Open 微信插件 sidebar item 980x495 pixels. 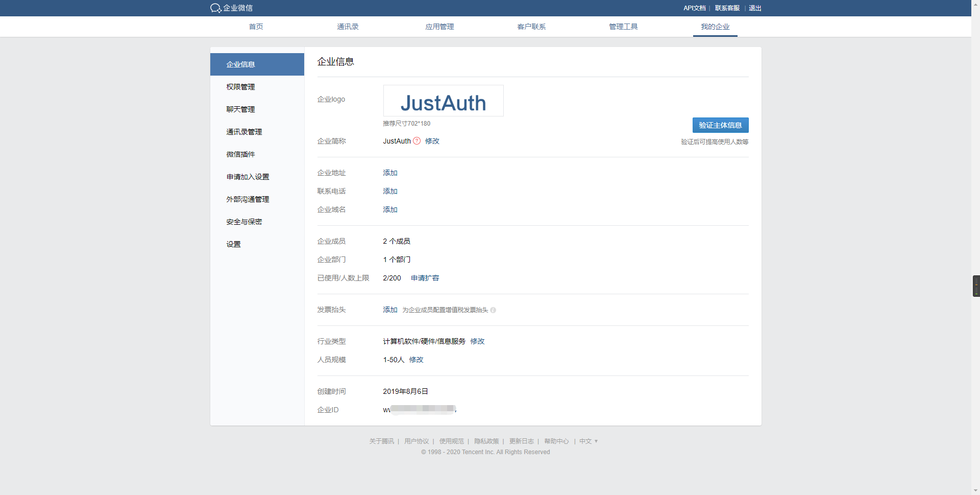click(x=240, y=154)
